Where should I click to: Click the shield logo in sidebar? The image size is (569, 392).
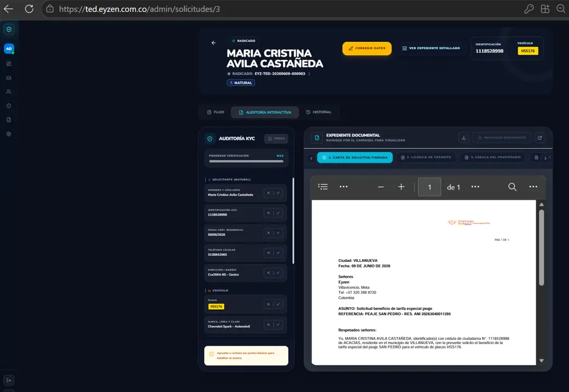(9, 29)
